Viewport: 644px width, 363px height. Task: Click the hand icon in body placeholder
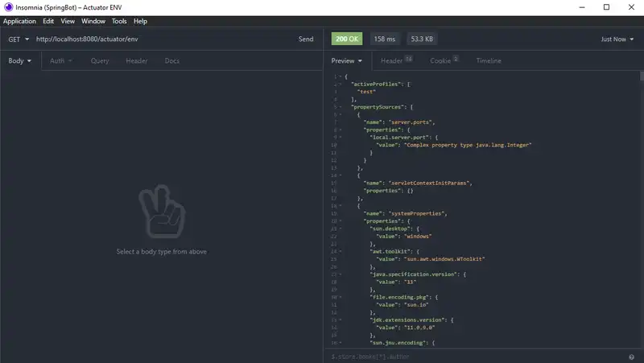point(161,212)
